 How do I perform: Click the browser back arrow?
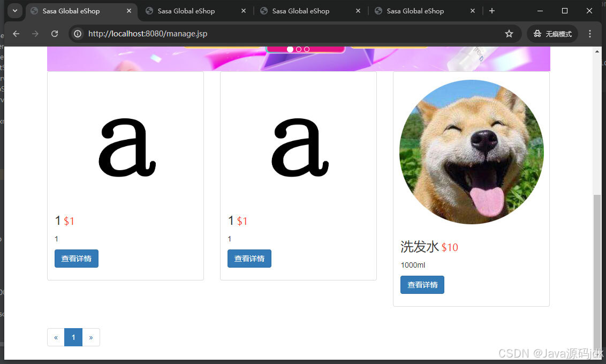tap(16, 33)
